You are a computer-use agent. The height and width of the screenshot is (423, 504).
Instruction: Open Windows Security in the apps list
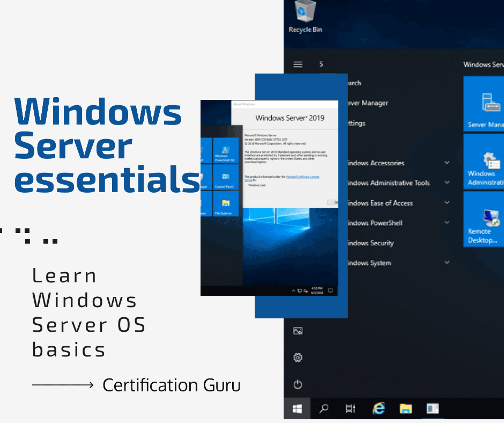point(371,243)
